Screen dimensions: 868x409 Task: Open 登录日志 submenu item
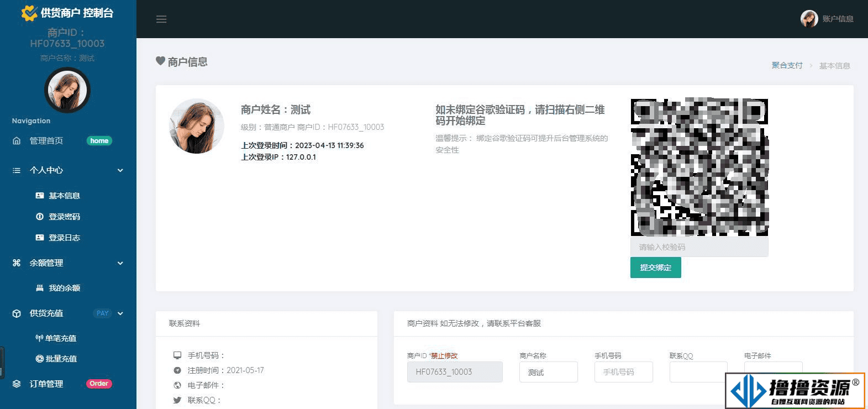point(65,238)
